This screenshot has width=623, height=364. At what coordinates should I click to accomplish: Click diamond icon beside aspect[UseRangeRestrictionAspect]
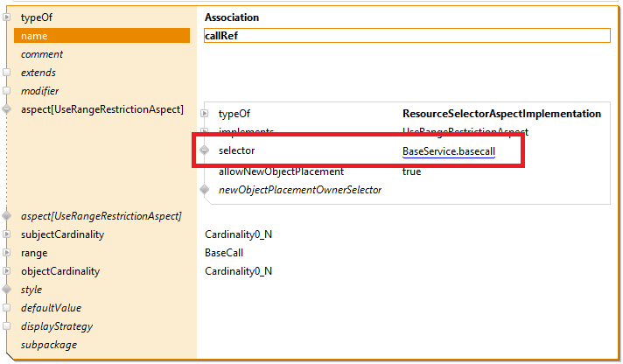tap(8, 109)
